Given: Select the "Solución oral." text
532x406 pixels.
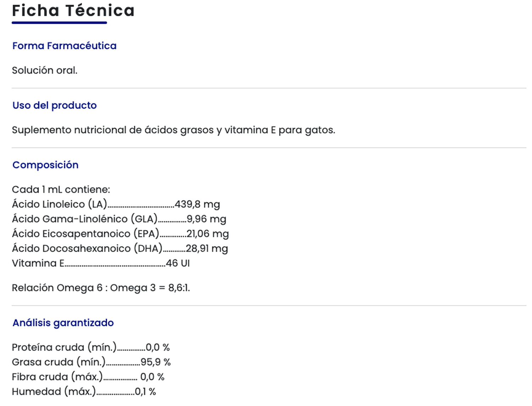Looking at the screenshot, I should [44, 70].
